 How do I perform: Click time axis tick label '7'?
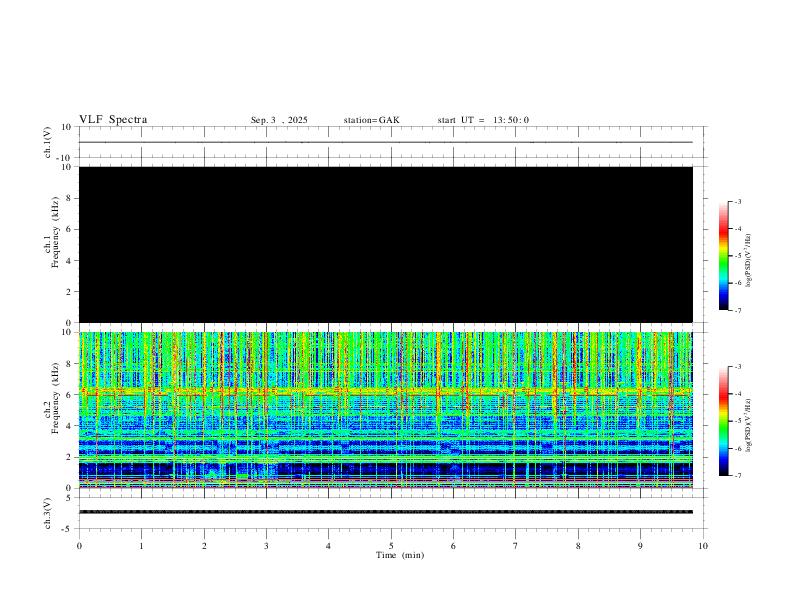click(x=516, y=546)
